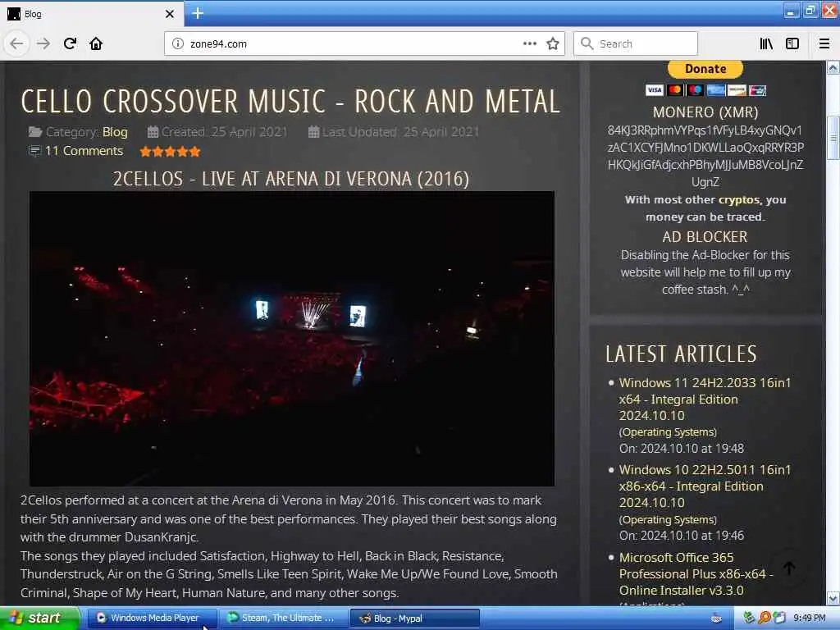This screenshot has height=630, width=840.
Task: Toggle the sidebar view icon
Action: pos(792,43)
